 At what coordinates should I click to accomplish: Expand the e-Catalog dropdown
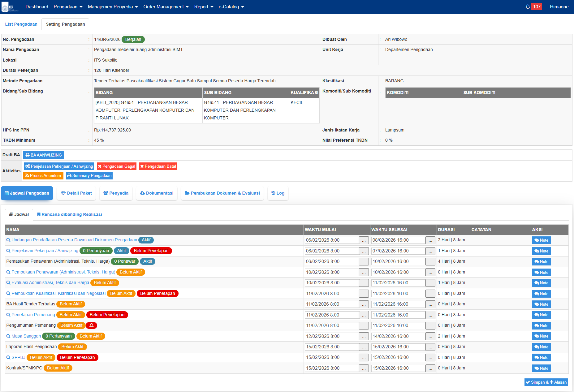click(231, 7)
